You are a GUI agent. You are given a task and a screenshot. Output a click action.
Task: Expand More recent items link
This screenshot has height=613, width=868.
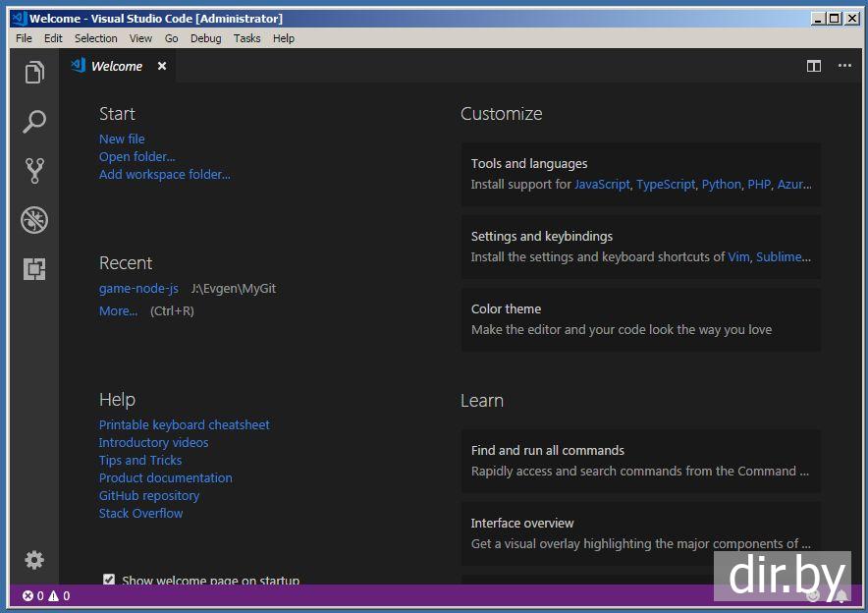tap(118, 311)
